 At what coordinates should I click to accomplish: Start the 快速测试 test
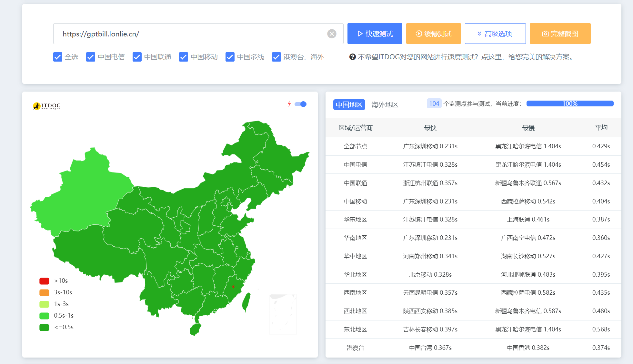(x=375, y=34)
